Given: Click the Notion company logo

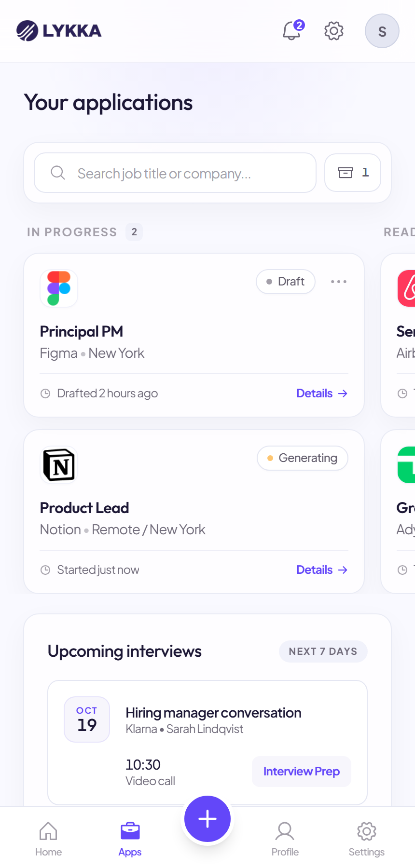Looking at the screenshot, I should tap(59, 465).
